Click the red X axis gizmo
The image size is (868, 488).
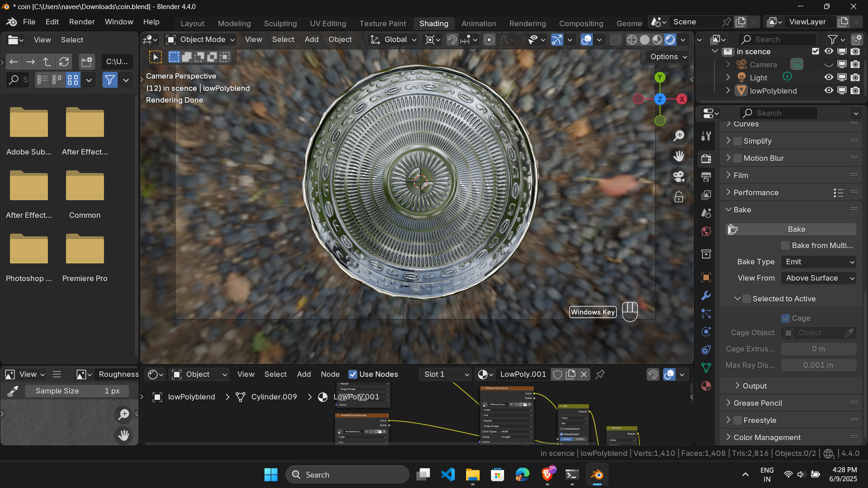(x=682, y=99)
